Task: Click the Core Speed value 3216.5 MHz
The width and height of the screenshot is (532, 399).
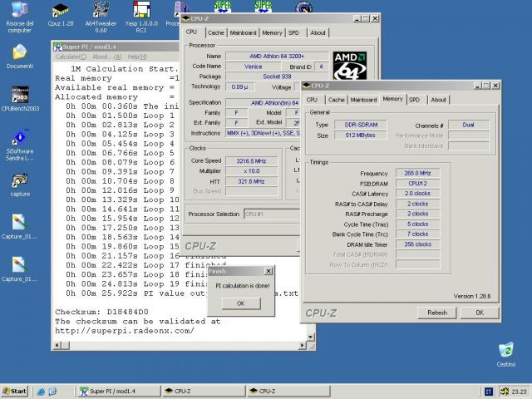Action: (x=251, y=160)
